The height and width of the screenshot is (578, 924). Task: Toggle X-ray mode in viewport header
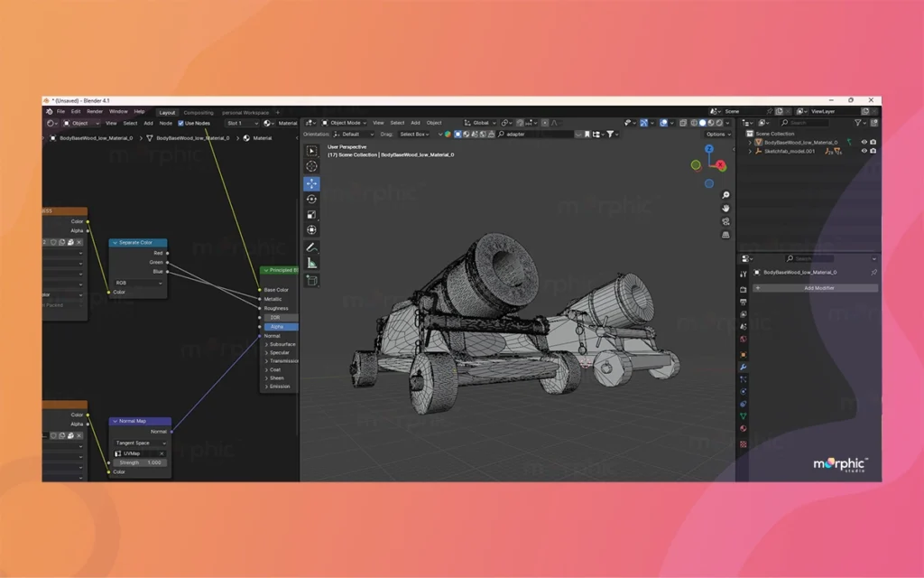click(x=682, y=123)
